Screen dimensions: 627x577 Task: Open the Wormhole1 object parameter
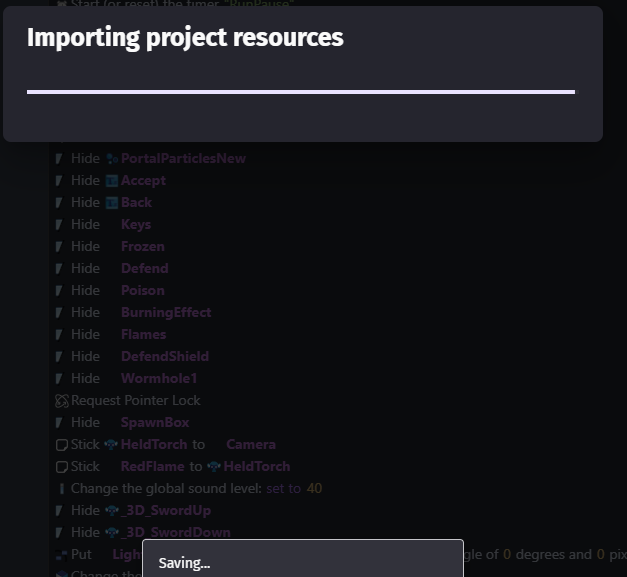(x=158, y=378)
